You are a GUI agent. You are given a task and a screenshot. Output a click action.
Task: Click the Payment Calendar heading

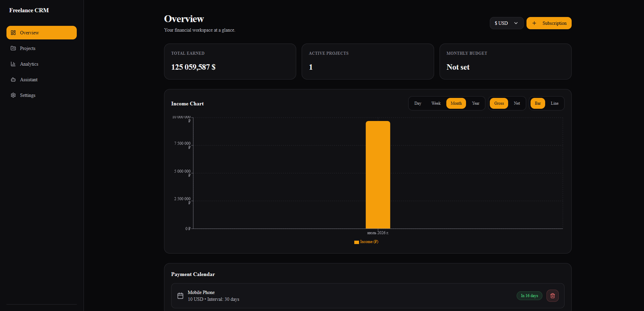193,274
